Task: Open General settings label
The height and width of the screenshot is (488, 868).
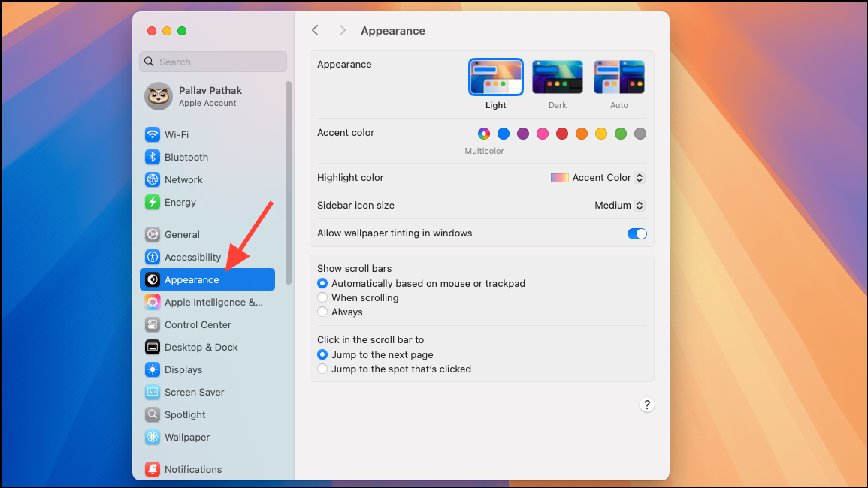Action: click(182, 234)
